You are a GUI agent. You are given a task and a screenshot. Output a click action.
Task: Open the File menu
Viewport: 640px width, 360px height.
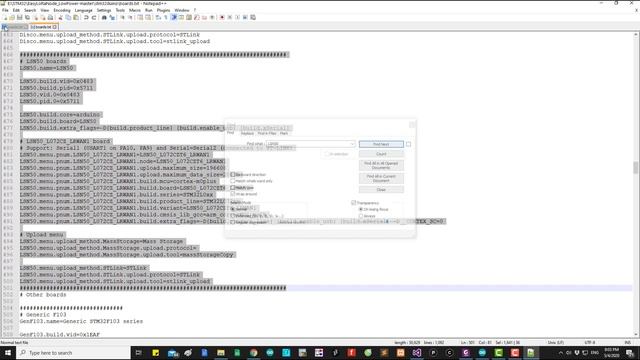[5, 10]
